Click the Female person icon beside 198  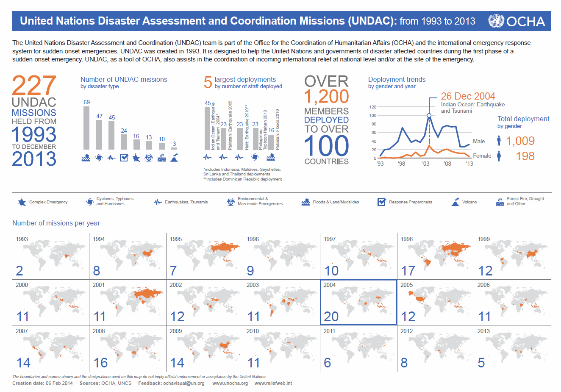click(x=499, y=156)
